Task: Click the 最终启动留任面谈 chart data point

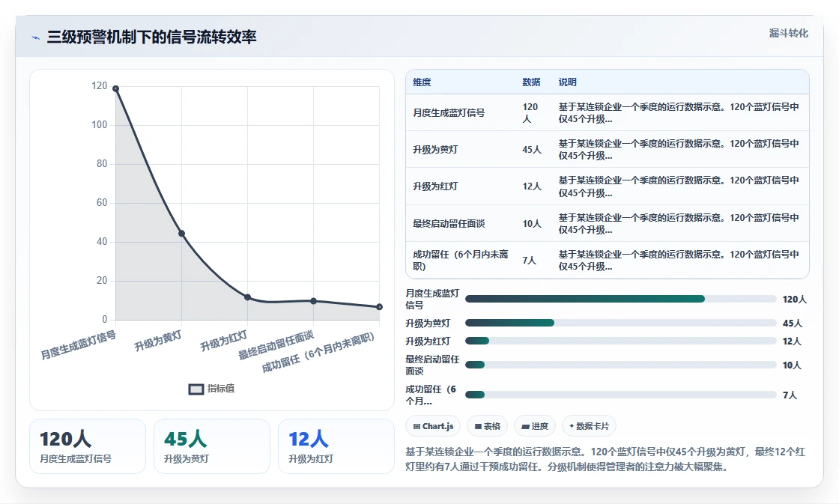Action: coord(314,301)
